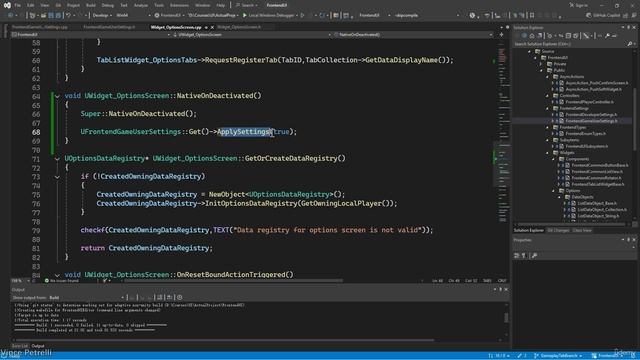Open the UWidget_OptionsScreen class navigation dropdown
Screen dimensions: 640x360
[x=252, y=35]
